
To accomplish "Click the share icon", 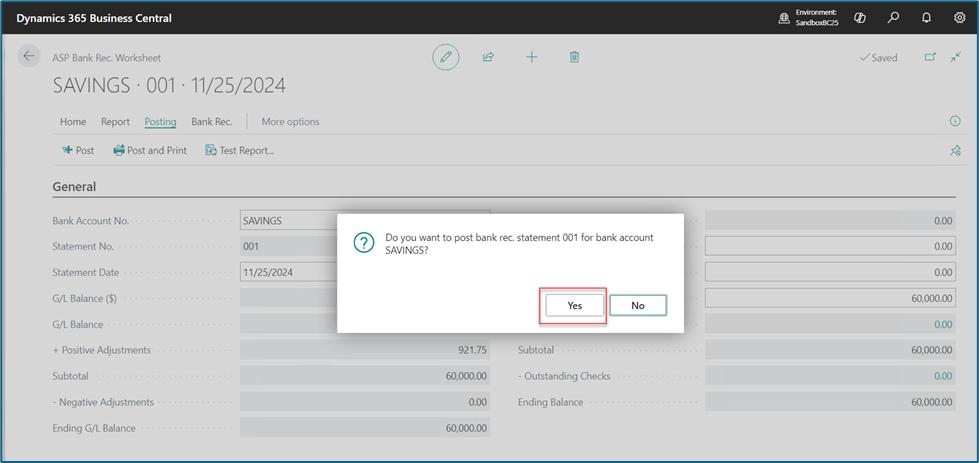I will [x=488, y=57].
